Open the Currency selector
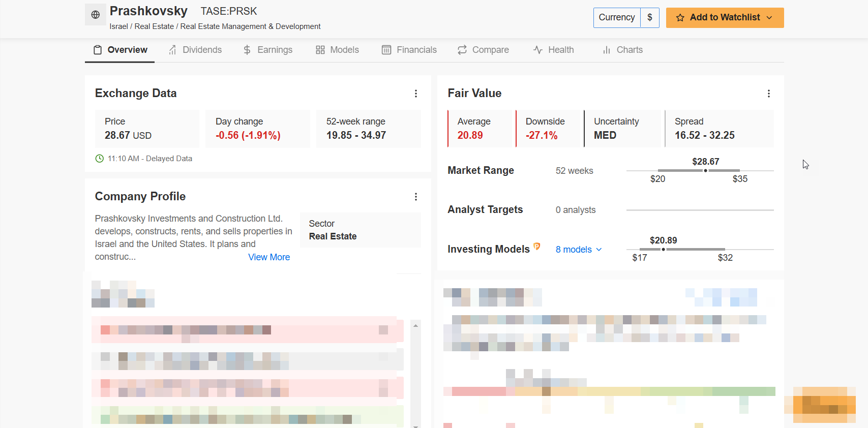Screen dimensions: 868x428 point(626,18)
